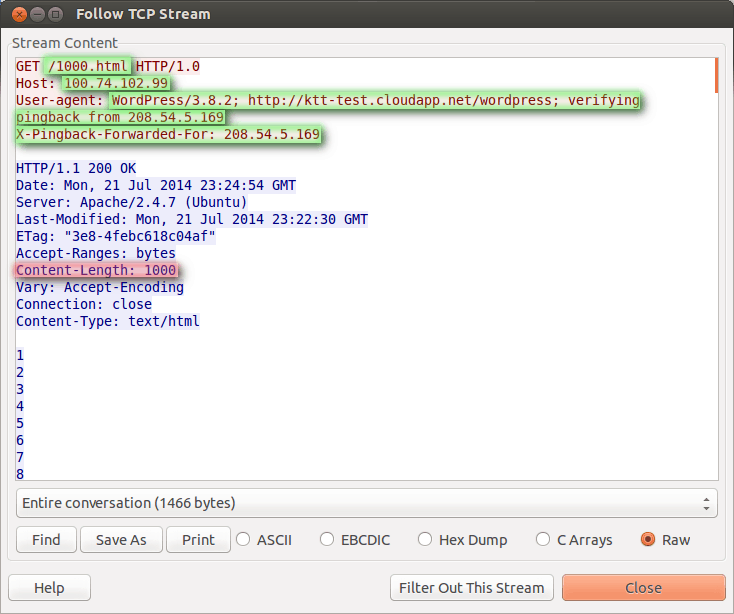Image resolution: width=734 pixels, height=614 pixels.
Task: Select the Raw radio button
Action: tap(665, 540)
